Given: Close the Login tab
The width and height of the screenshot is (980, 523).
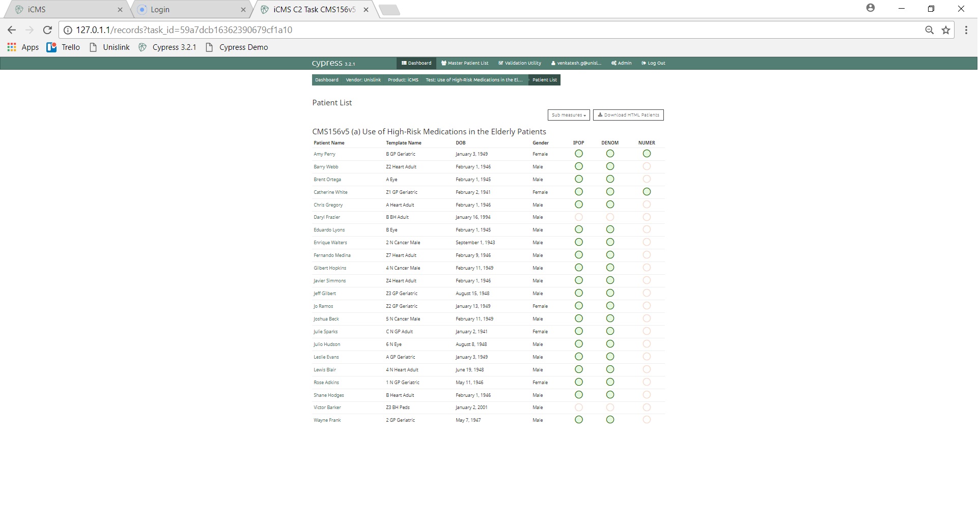Looking at the screenshot, I should pyautogui.click(x=243, y=10).
